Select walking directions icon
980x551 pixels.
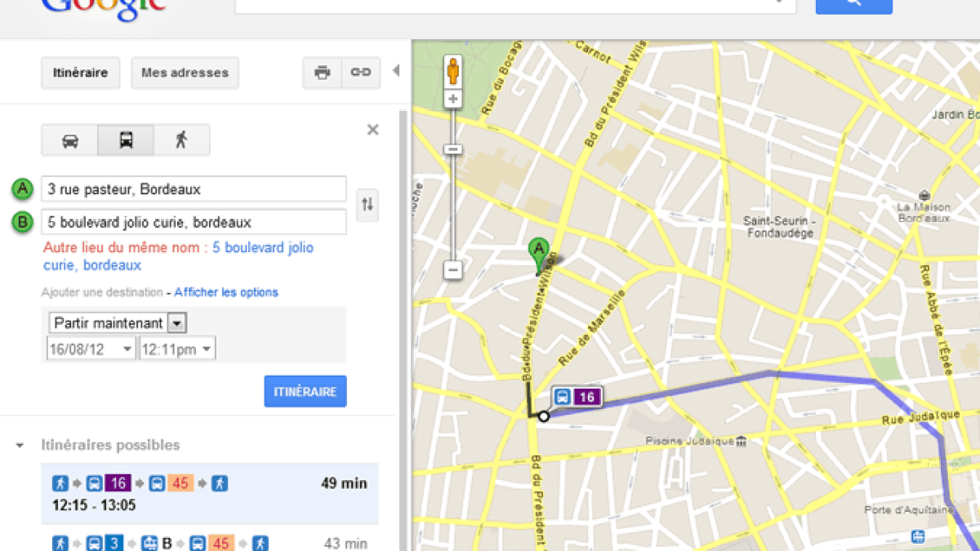[x=181, y=140]
